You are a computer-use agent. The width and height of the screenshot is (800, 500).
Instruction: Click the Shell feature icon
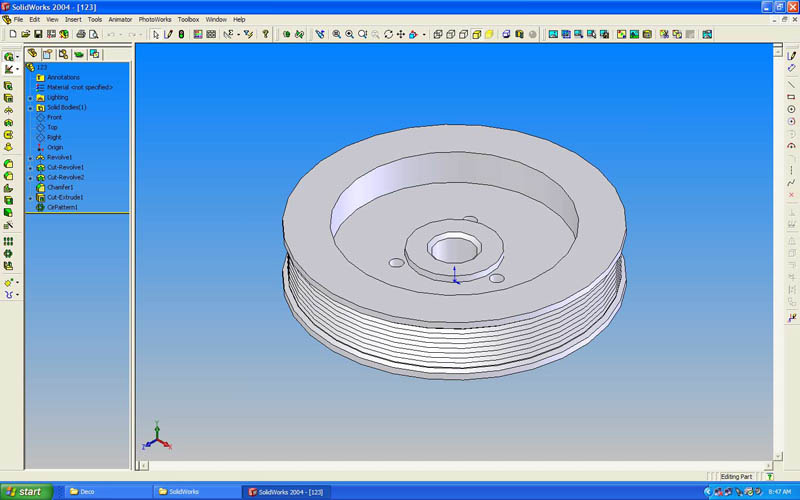9,201
